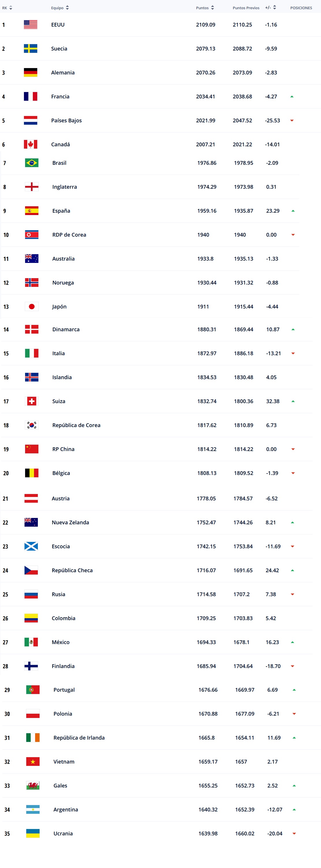Viewport: 321px width, 868px height.
Task: Click the POSICIONES column header
Action: 301,8
